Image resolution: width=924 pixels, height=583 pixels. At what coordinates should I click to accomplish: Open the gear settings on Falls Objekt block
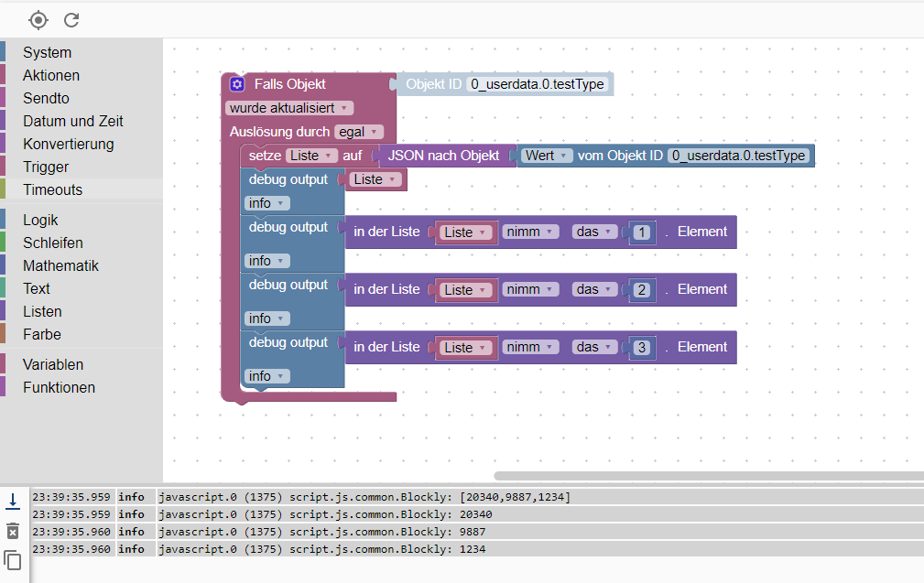[x=237, y=84]
